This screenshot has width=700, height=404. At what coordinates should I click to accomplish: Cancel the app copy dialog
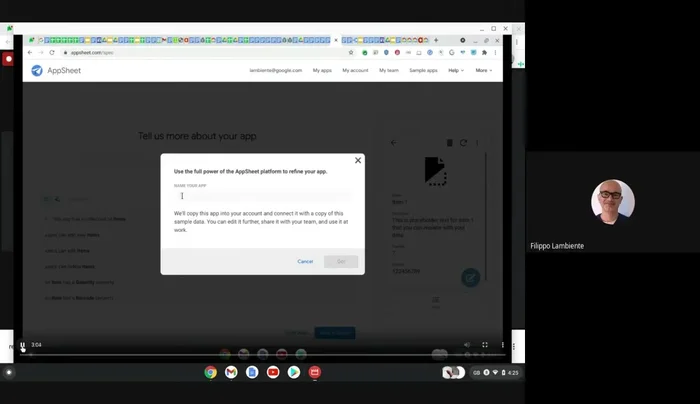tap(305, 262)
